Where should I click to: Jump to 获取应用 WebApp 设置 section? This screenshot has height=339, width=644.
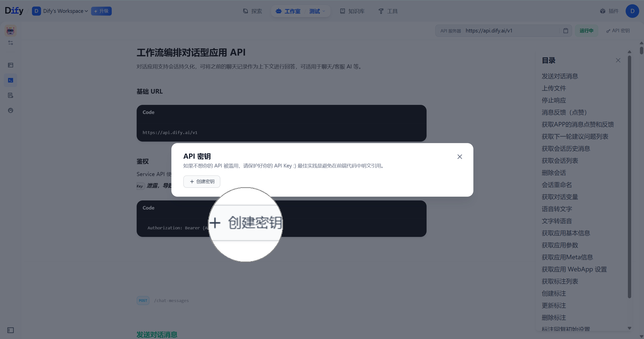[x=574, y=269]
